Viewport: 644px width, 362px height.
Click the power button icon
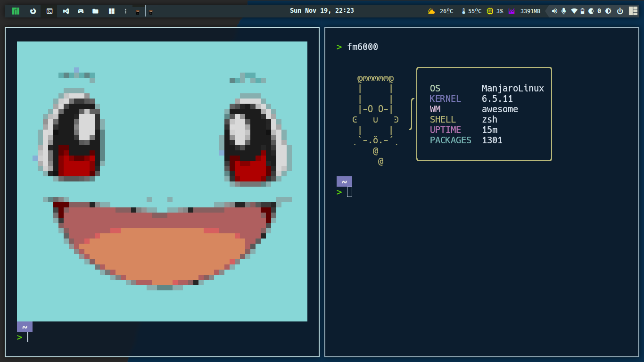click(620, 11)
